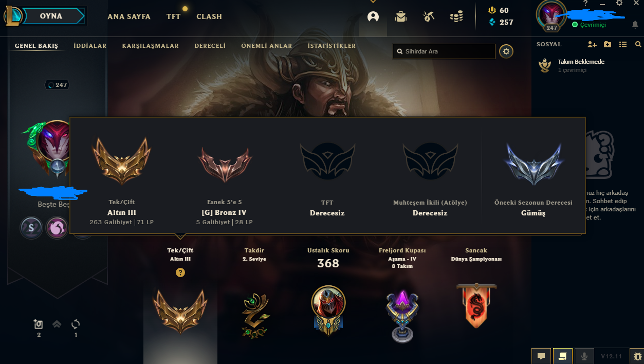Open the Clash menu item
644x364 pixels.
pos(209,16)
